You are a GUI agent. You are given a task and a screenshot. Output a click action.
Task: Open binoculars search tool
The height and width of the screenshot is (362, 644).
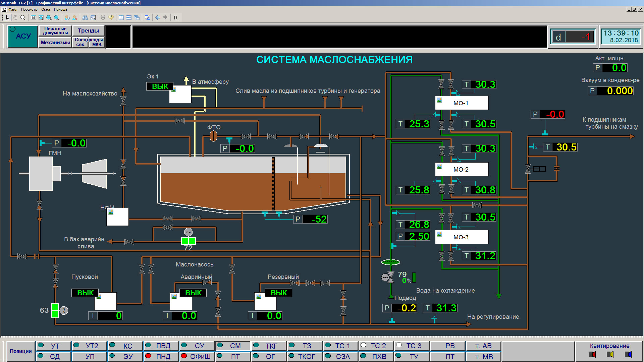(x=85, y=17)
